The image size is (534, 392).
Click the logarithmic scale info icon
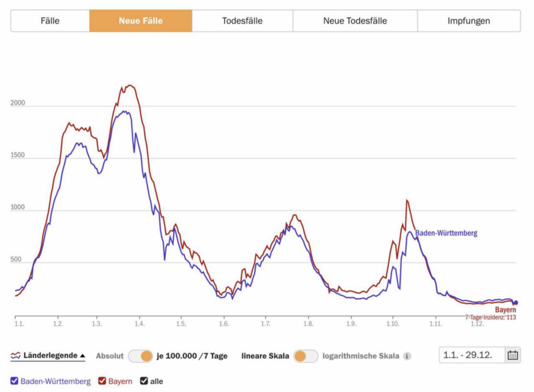pos(407,356)
